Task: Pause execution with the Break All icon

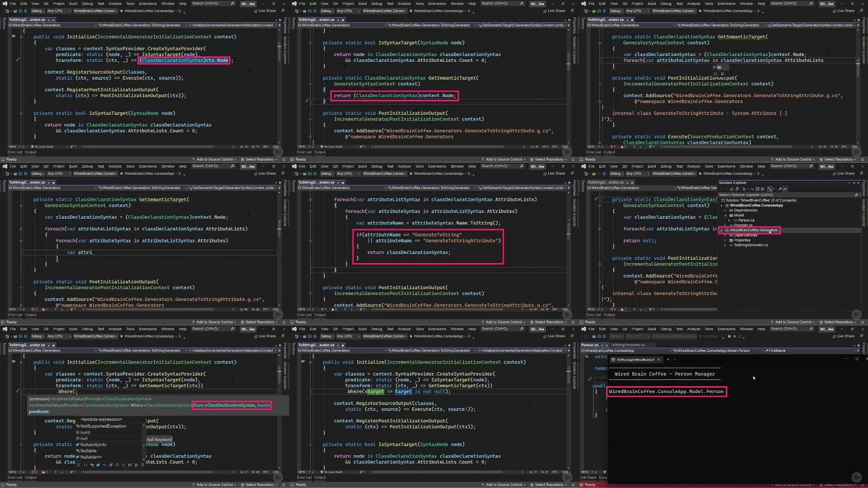Action: click(x=729, y=336)
